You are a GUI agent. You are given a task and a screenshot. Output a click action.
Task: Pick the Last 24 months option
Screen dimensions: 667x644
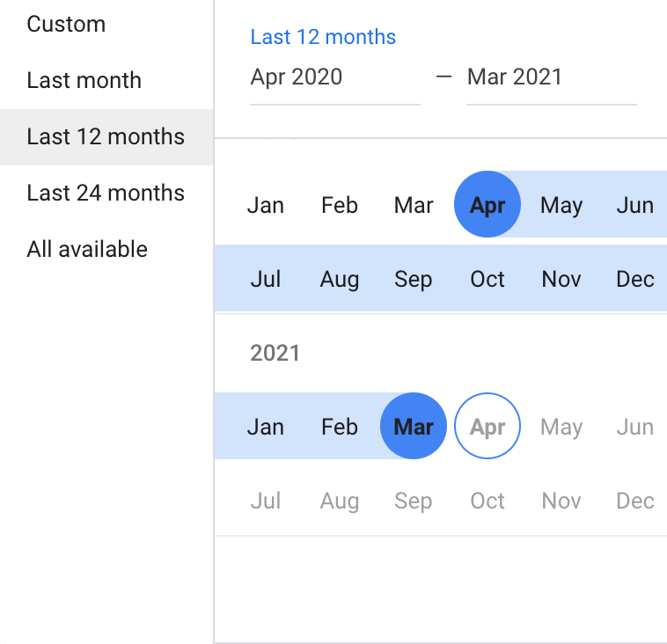106,193
